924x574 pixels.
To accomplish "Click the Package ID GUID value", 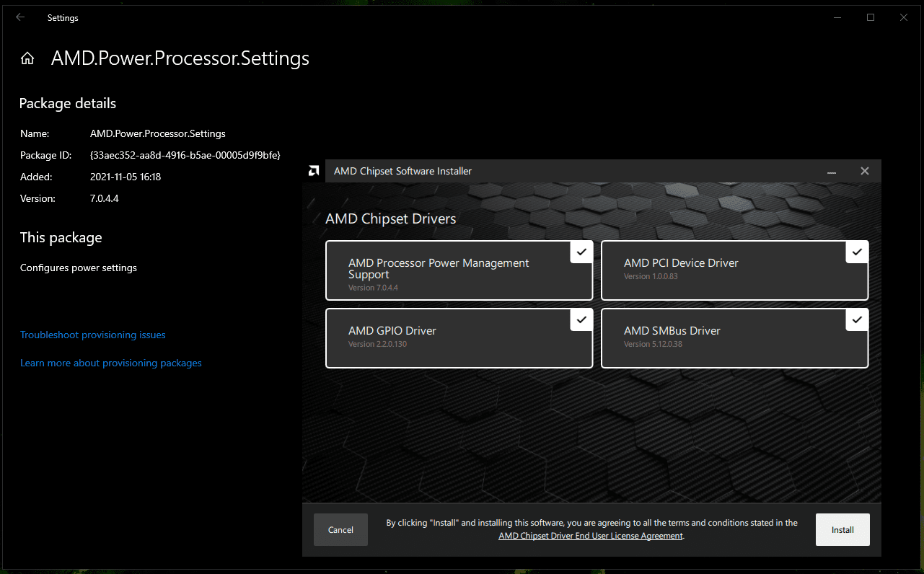I will click(185, 155).
